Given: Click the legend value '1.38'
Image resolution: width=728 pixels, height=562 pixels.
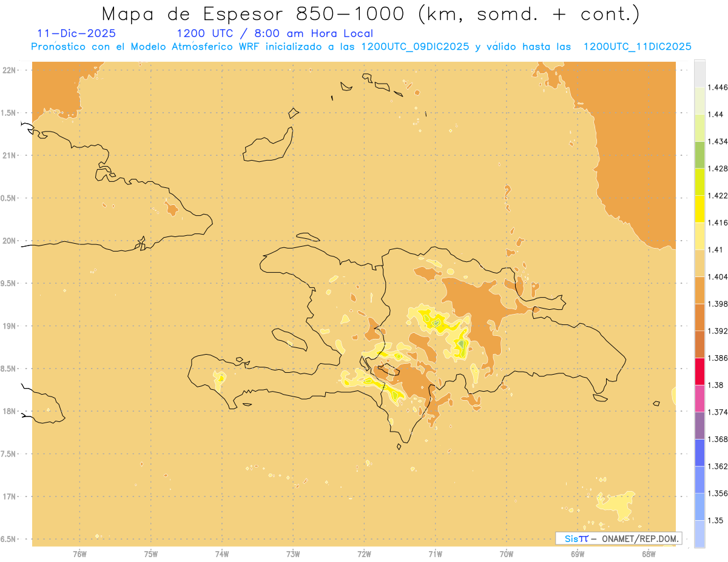Looking at the screenshot, I should click(716, 385).
